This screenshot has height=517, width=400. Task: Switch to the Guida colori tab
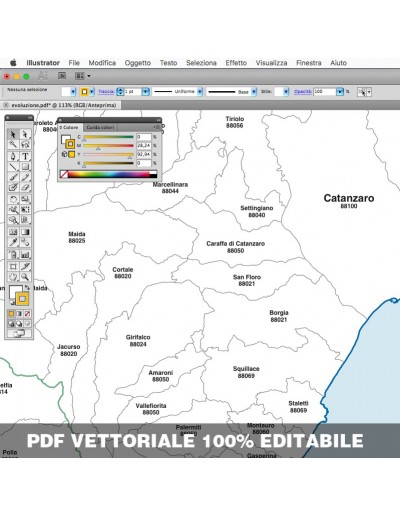click(x=100, y=127)
